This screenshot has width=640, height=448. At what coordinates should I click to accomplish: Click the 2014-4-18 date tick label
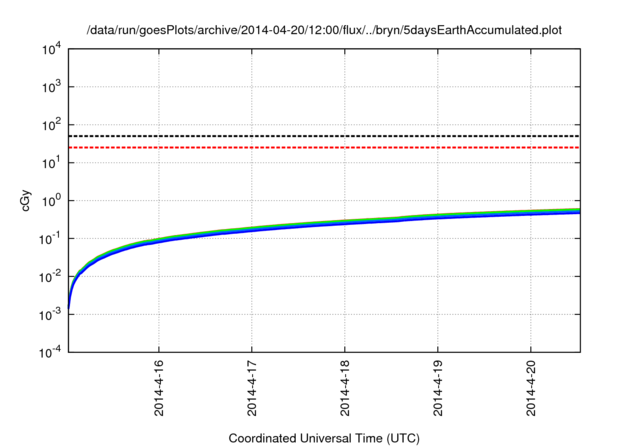pos(345,388)
